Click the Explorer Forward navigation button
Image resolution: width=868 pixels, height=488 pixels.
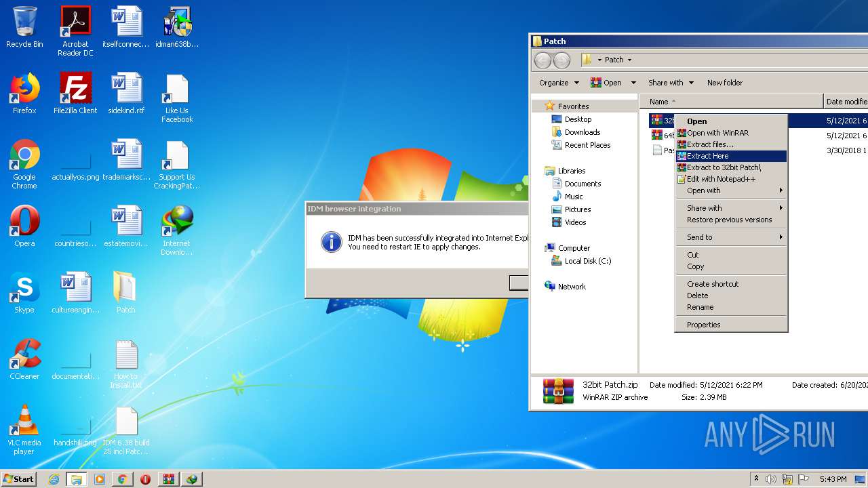[561, 60]
